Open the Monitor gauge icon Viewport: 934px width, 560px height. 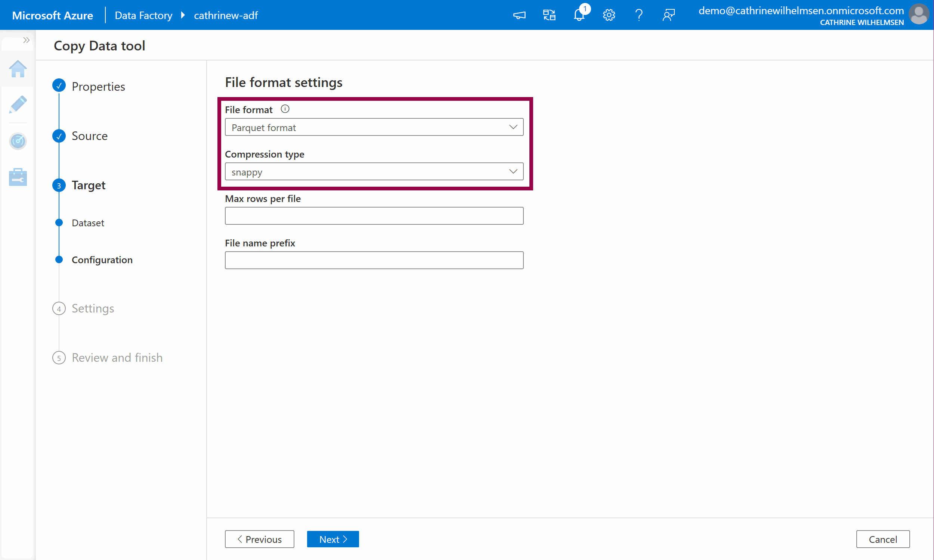tap(18, 141)
